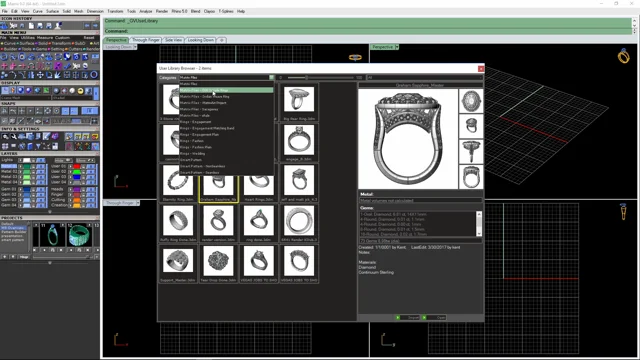
Task: Click the funnel filter icon in Info & Settings
Action: pyautogui.click(x=38, y=146)
